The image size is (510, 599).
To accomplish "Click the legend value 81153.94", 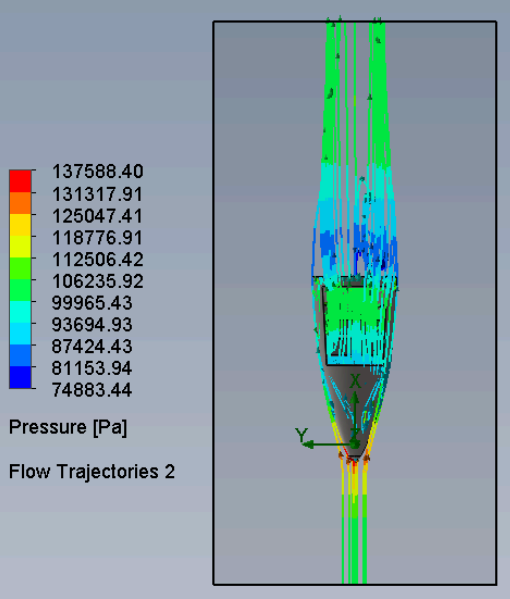I will tap(92, 368).
